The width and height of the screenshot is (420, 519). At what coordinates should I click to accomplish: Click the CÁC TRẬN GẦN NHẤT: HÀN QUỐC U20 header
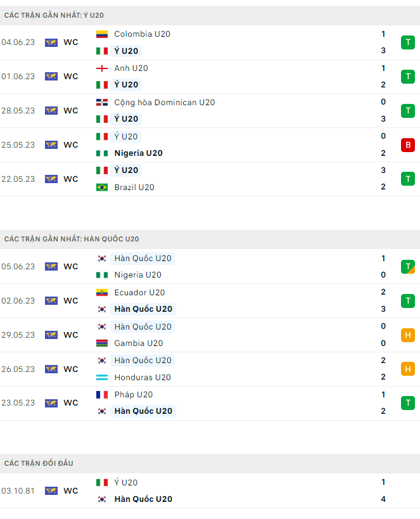click(72, 239)
